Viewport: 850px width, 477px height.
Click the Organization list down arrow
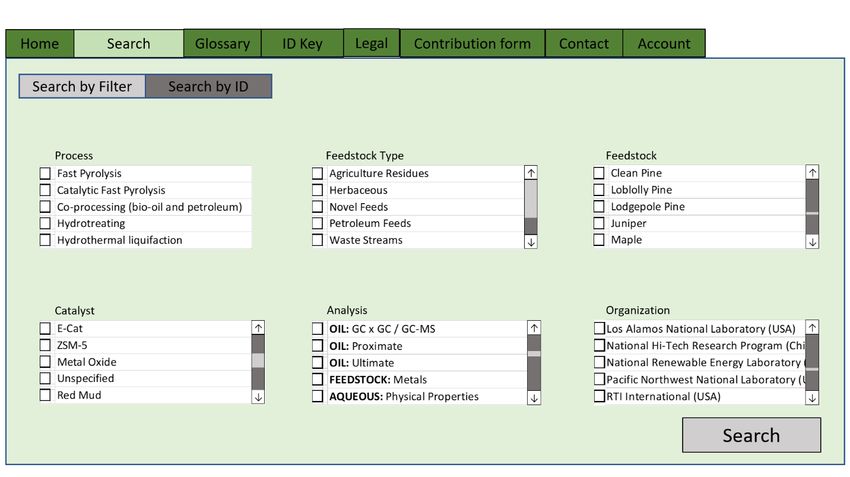tap(812, 398)
